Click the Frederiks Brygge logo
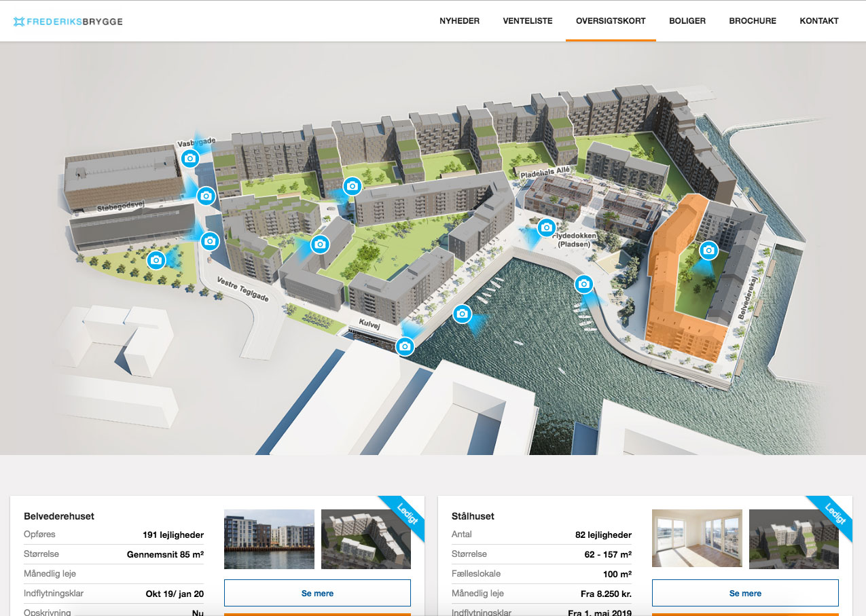 click(68, 21)
